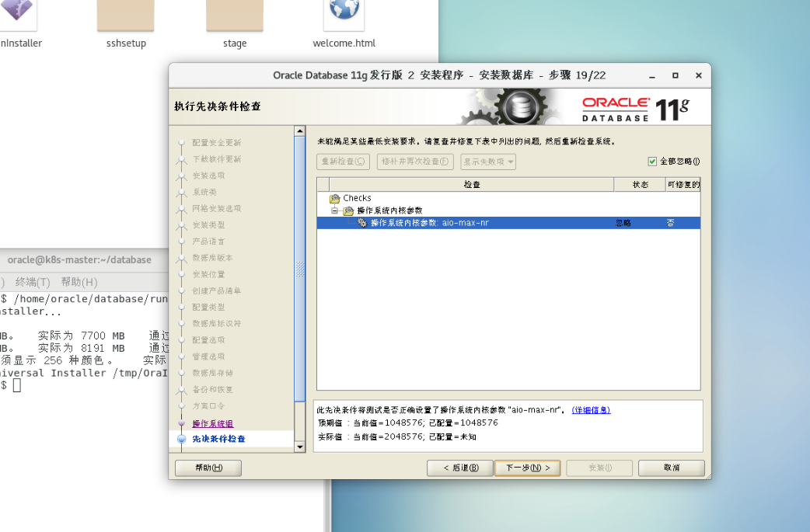Click the 实际值 line in details
This screenshot has width=810, height=532.
(x=396, y=437)
